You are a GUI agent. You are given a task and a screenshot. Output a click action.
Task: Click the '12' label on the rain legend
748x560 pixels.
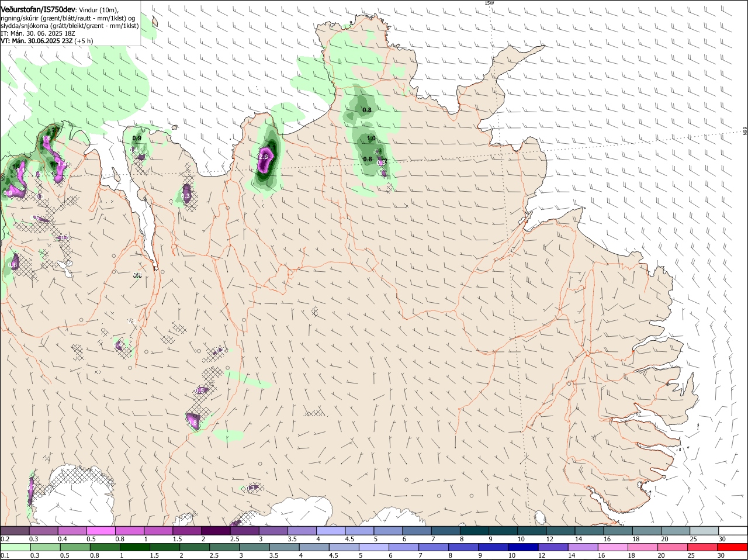(x=541, y=556)
